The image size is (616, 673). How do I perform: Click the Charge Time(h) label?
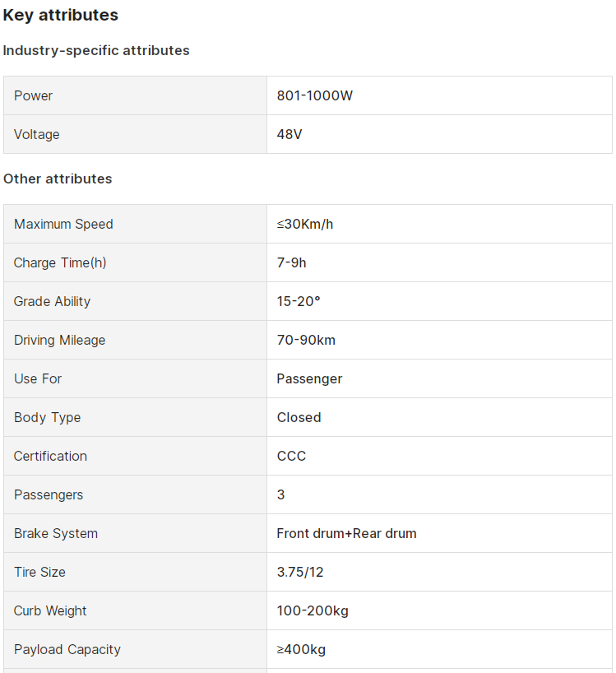pos(60,262)
